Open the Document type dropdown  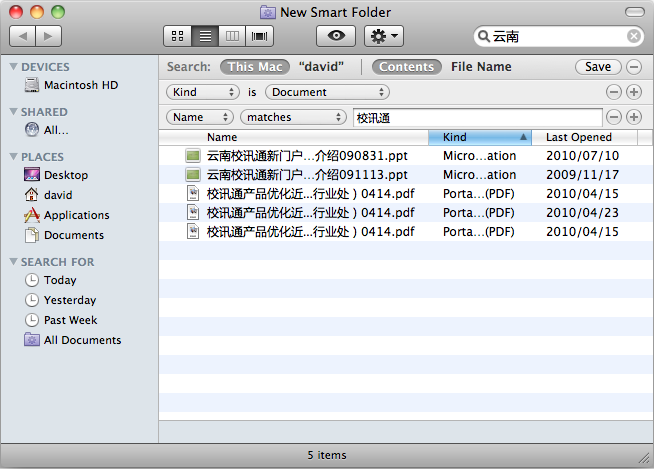coord(326,92)
